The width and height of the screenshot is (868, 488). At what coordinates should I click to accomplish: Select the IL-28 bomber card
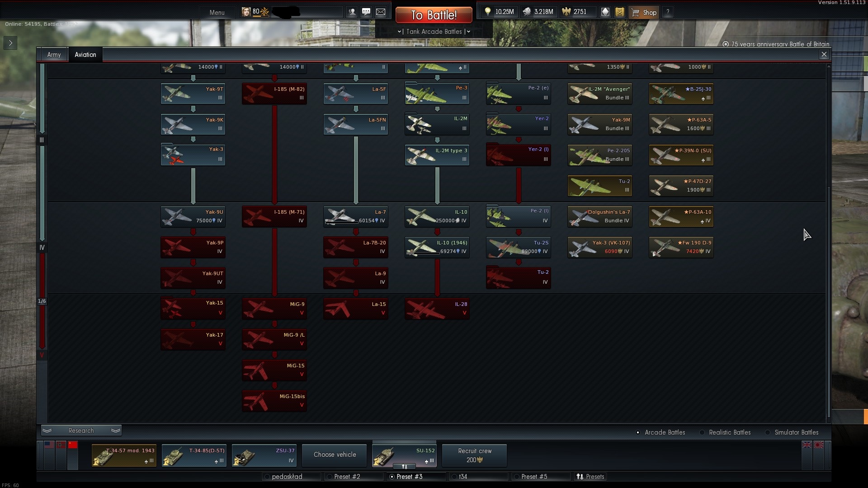pyautogui.click(x=437, y=309)
